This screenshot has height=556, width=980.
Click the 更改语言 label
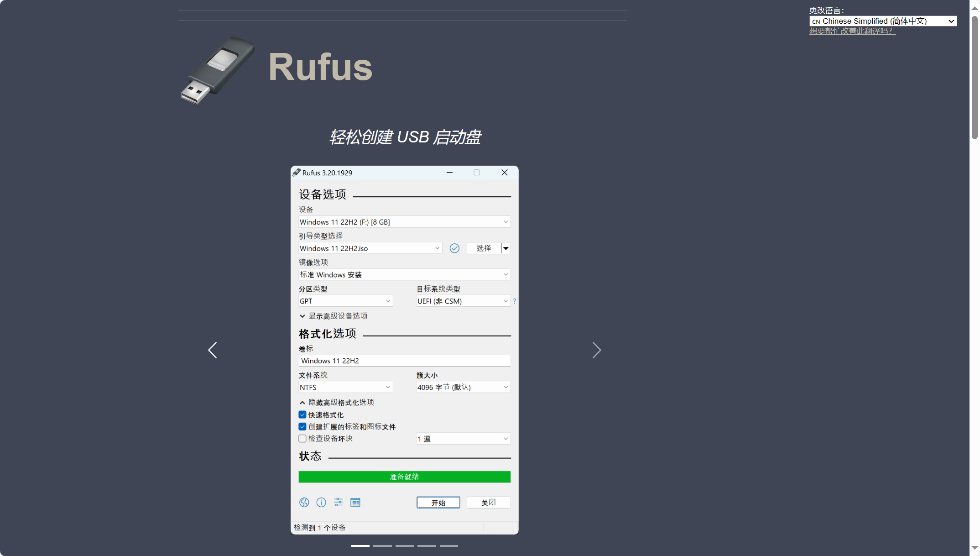[827, 10]
